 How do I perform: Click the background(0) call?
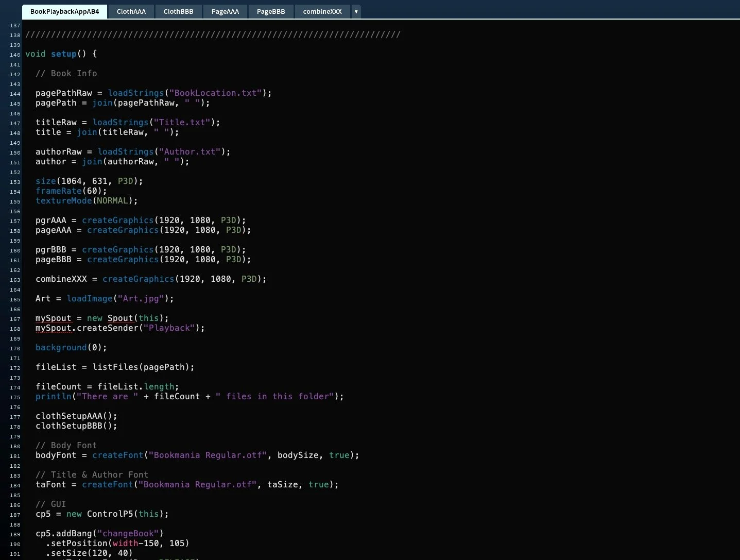pos(71,347)
